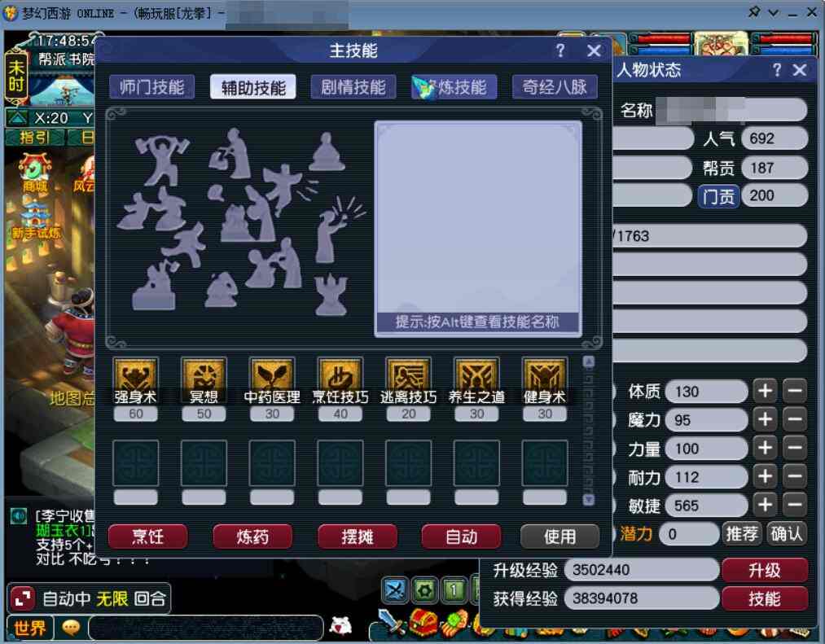Image resolution: width=825 pixels, height=644 pixels.
Task: Increase 耐力 with plus button
Action: click(x=765, y=476)
